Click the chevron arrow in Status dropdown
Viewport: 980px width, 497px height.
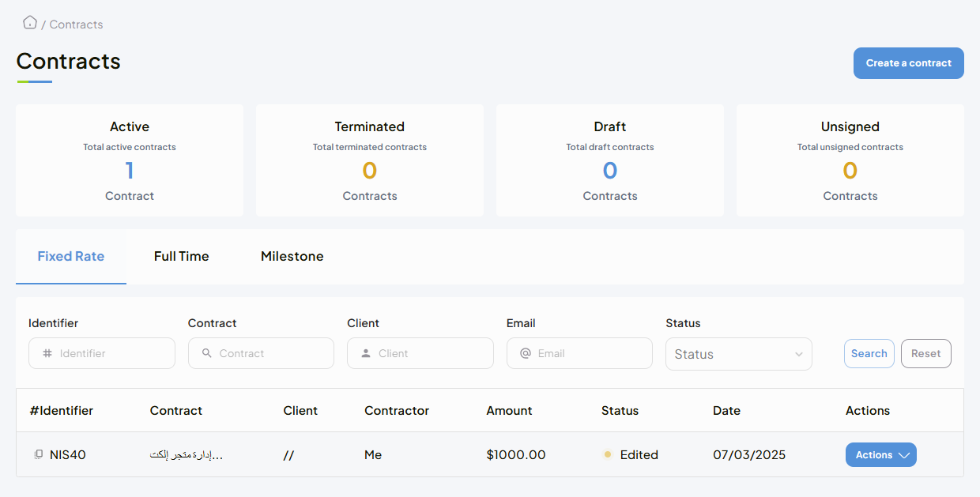pos(798,354)
